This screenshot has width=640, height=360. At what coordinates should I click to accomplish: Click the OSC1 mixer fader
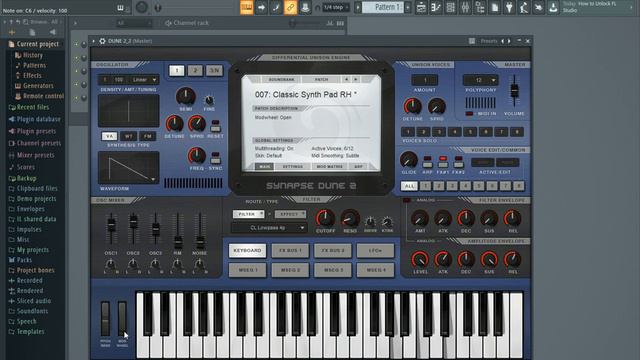(111, 226)
